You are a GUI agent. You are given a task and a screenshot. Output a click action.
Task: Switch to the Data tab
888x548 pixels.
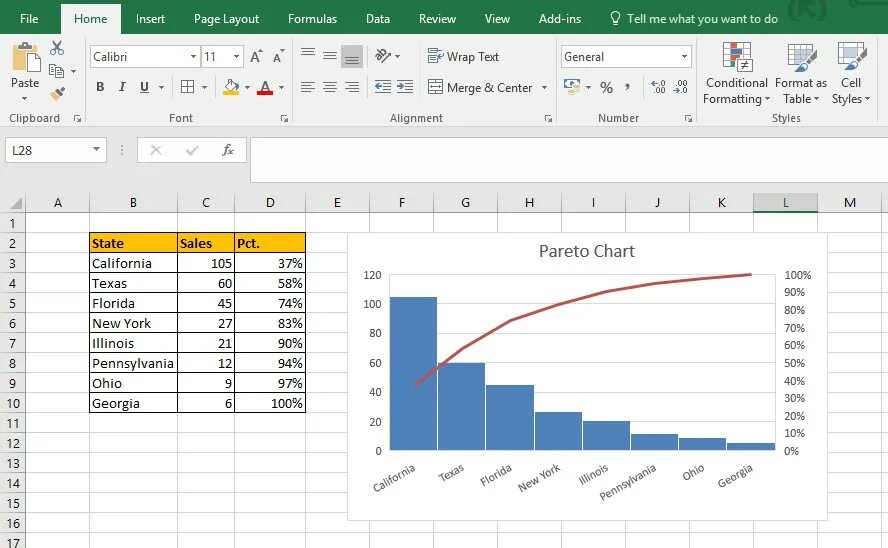pyautogui.click(x=378, y=19)
